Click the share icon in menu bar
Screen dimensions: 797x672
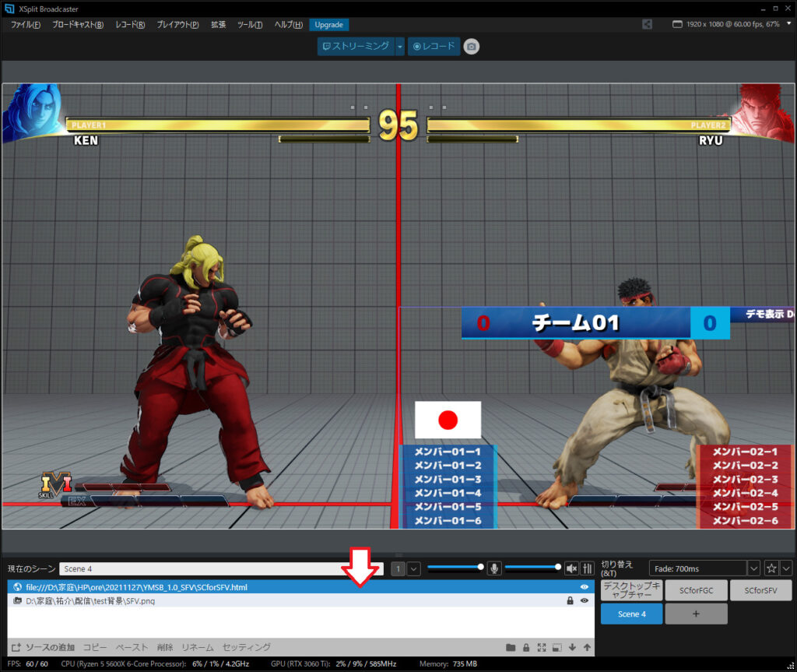(x=647, y=24)
